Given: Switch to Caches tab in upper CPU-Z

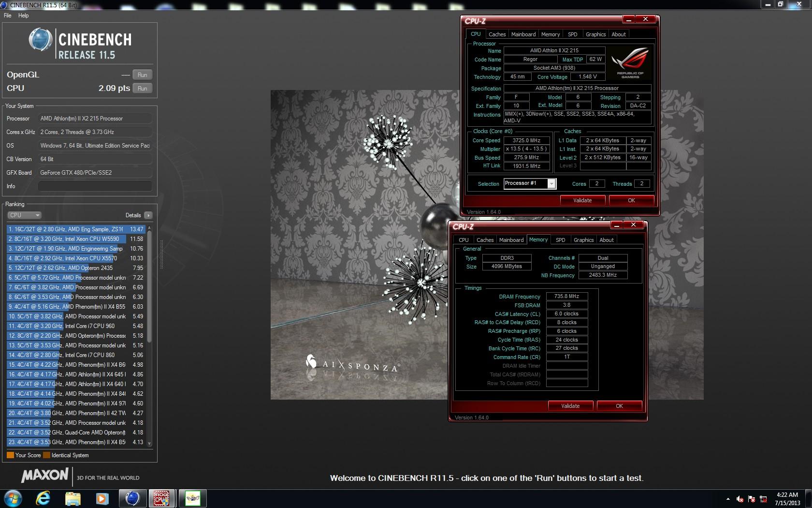Looking at the screenshot, I should (497, 34).
